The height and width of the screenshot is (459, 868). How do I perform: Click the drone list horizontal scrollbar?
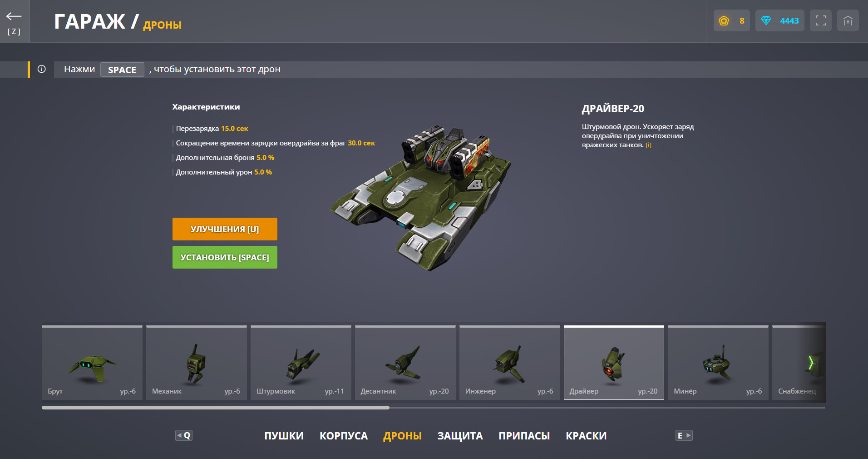(x=216, y=408)
